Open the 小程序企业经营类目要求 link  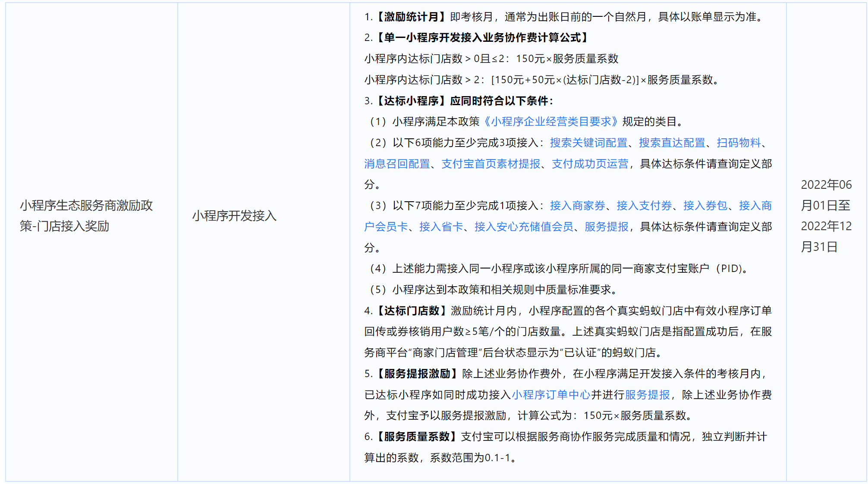click(x=551, y=122)
